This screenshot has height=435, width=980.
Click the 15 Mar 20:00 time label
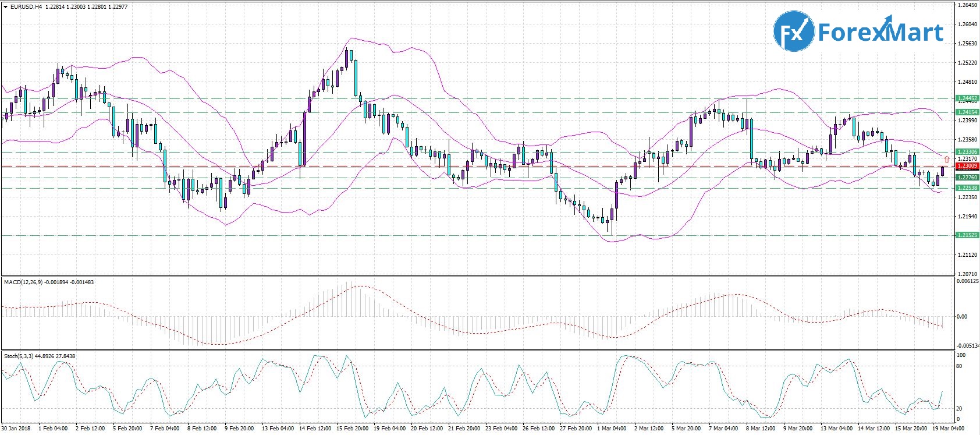pyautogui.click(x=911, y=429)
